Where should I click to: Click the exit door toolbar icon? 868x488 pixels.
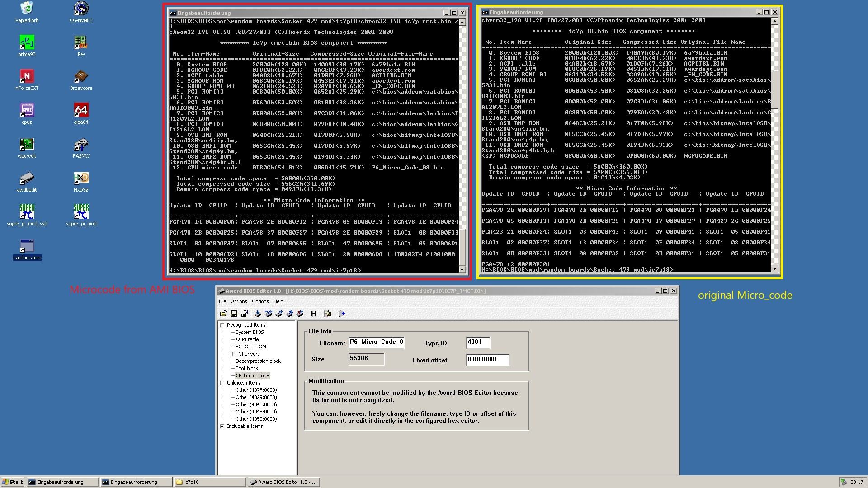click(x=342, y=314)
